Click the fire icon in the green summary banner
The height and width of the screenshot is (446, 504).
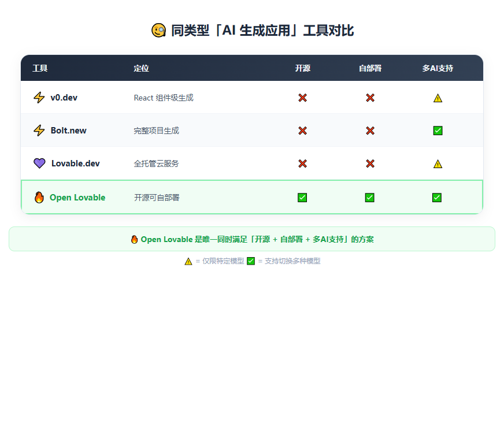(x=134, y=239)
